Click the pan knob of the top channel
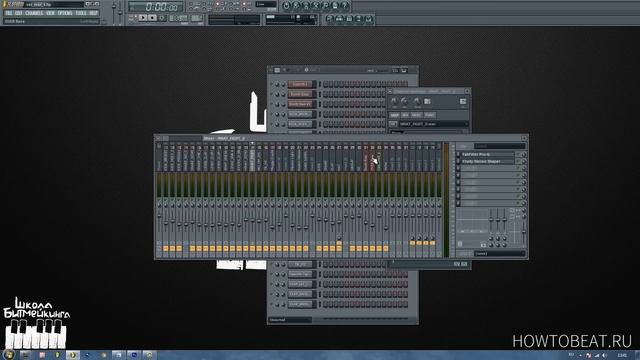 click(278, 84)
